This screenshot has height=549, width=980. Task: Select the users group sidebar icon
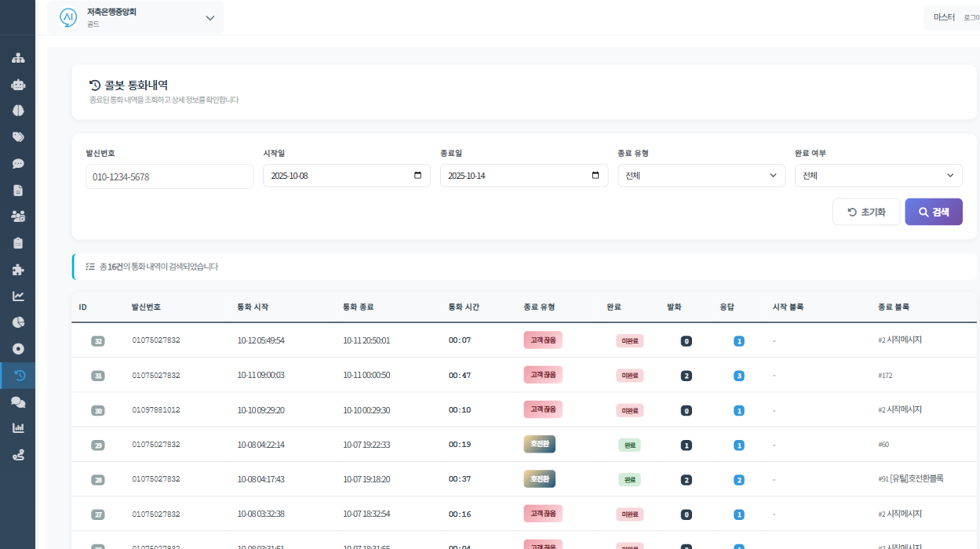tap(18, 216)
